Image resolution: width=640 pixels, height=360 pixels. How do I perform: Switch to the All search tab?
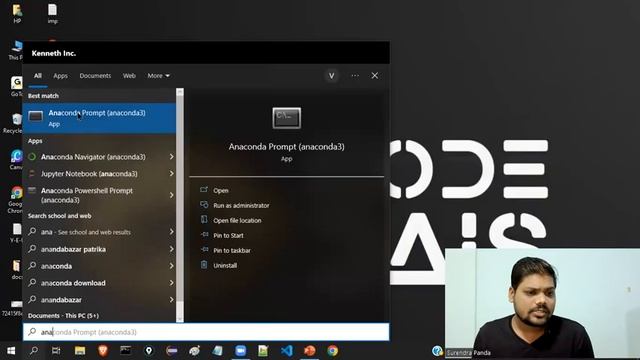tap(38, 76)
